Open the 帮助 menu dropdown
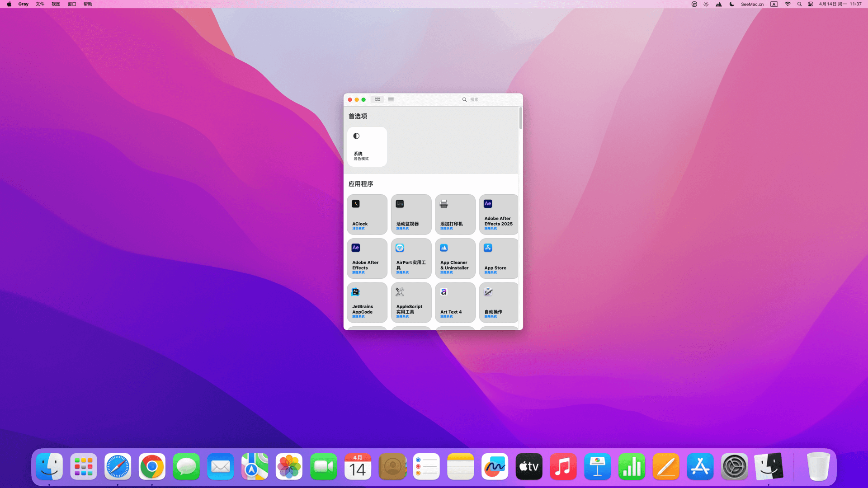The height and width of the screenshot is (488, 868). click(x=88, y=4)
